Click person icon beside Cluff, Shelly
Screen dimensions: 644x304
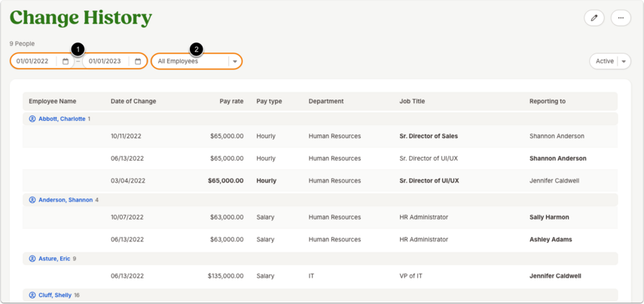(32, 295)
